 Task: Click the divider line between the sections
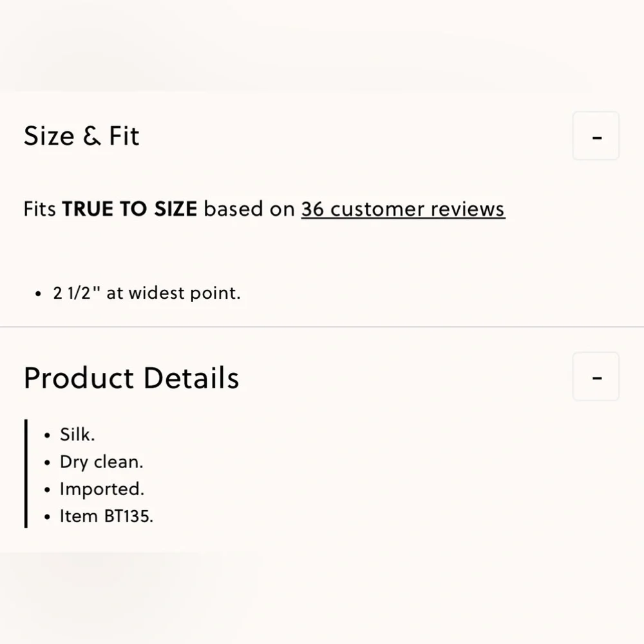click(x=322, y=327)
